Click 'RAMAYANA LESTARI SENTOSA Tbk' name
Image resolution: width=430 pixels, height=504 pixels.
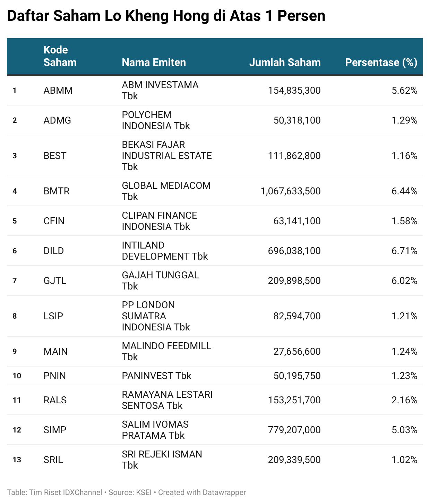pyautogui.click(x=167, y=400)
